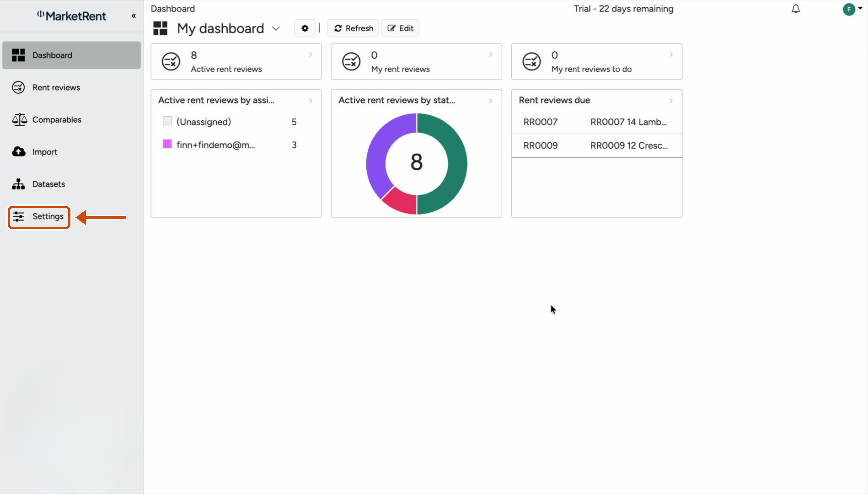Open the Dashboard grid icon in sidebar
868x494 pixels.
pos(18,55)
